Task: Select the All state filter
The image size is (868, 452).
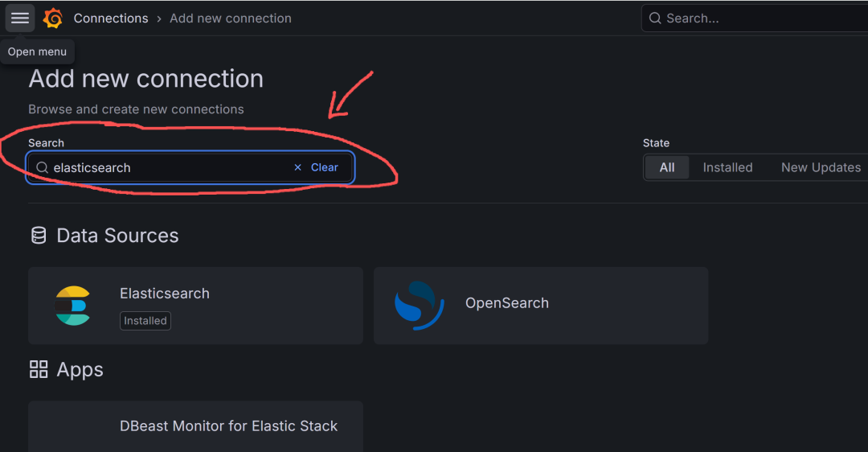Action: (x=667, y=167)
